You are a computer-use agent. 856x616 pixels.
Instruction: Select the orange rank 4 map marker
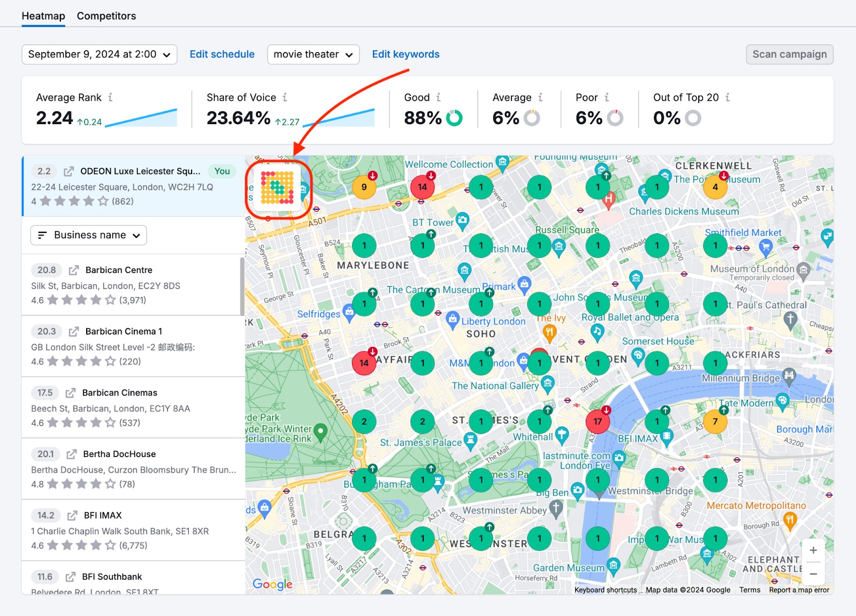715,187
